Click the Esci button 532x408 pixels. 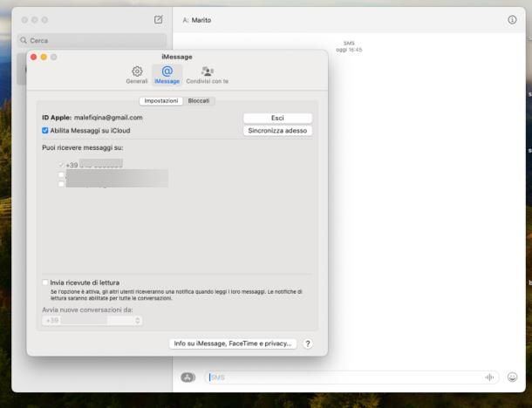coord(277,118)
